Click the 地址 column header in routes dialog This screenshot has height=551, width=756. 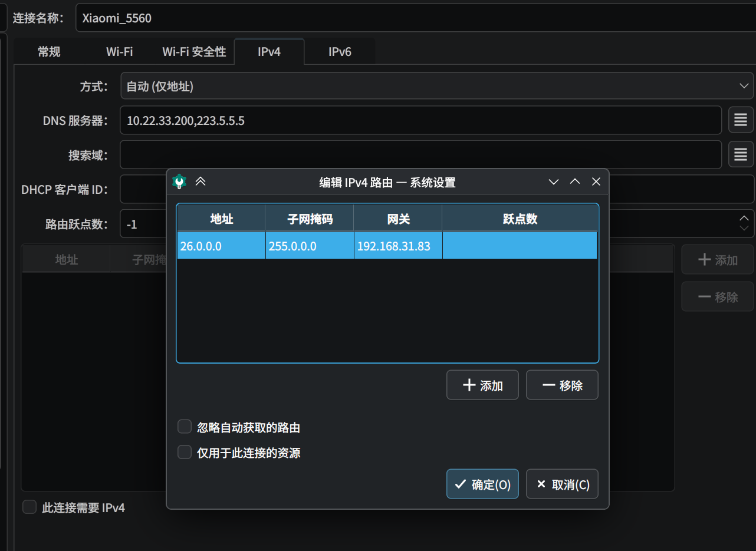pos(221,219)
